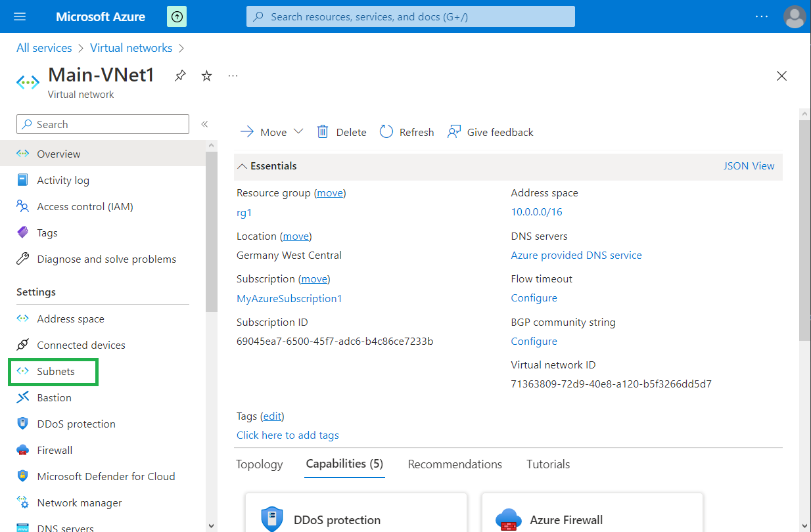This screenshot has width=811, height=532.
Task: Open the Azure Firewall capability card
Action: (592, 513)
